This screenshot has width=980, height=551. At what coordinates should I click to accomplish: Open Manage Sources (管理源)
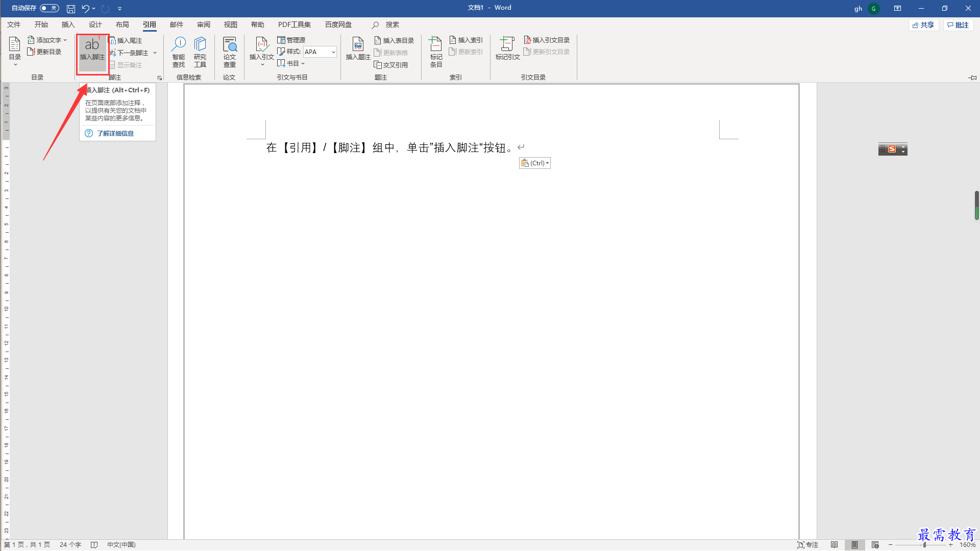291,40
